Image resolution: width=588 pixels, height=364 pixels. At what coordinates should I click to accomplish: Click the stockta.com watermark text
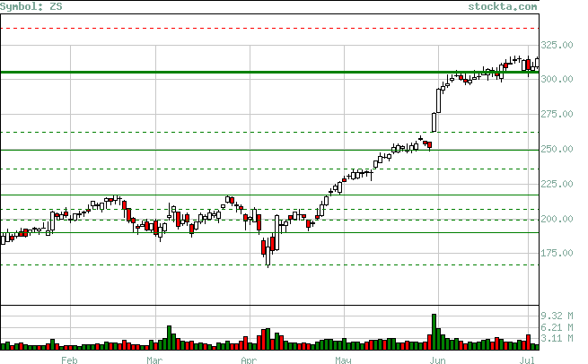tap(503, 6)
